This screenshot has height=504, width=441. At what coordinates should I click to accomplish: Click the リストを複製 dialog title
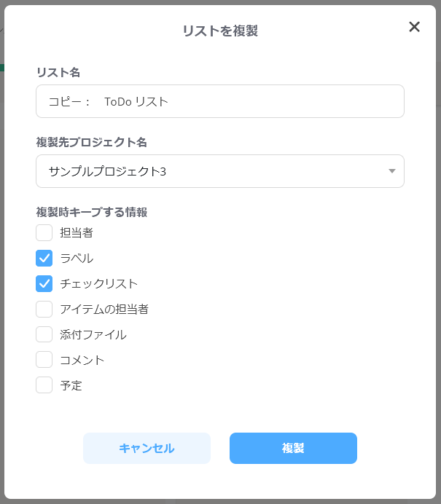220,31
